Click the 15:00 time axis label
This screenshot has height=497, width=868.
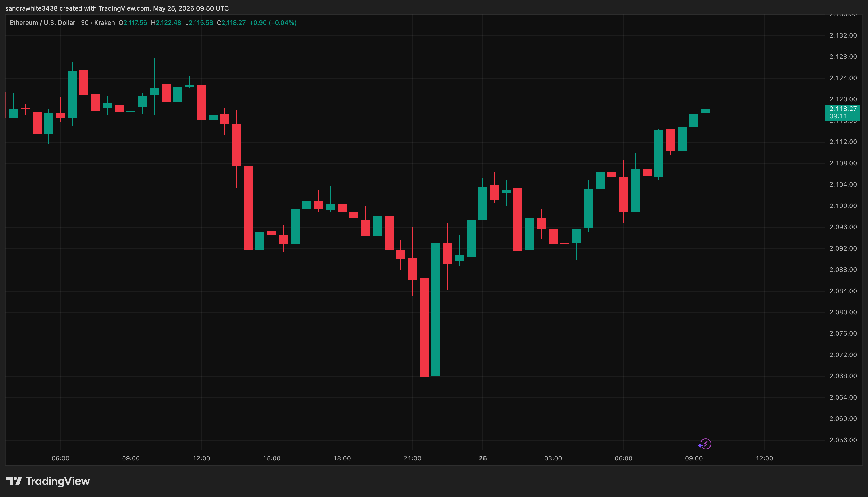(272, 458)
